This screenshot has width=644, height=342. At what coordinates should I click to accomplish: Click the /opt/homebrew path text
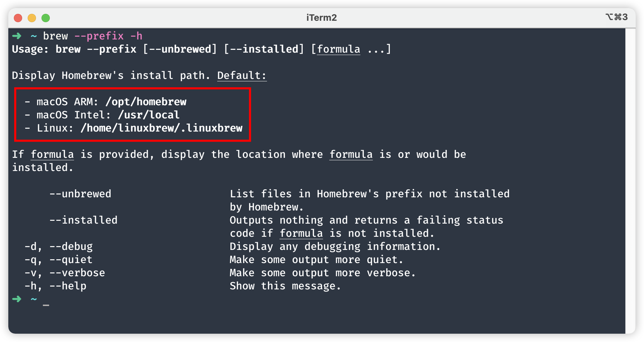point(146,102)
